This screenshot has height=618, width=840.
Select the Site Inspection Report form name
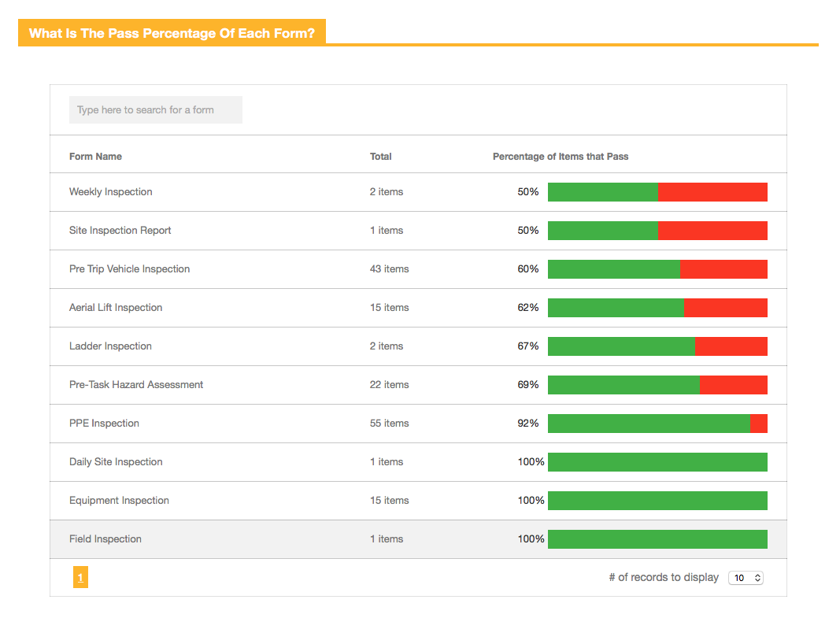coord(120,231)
